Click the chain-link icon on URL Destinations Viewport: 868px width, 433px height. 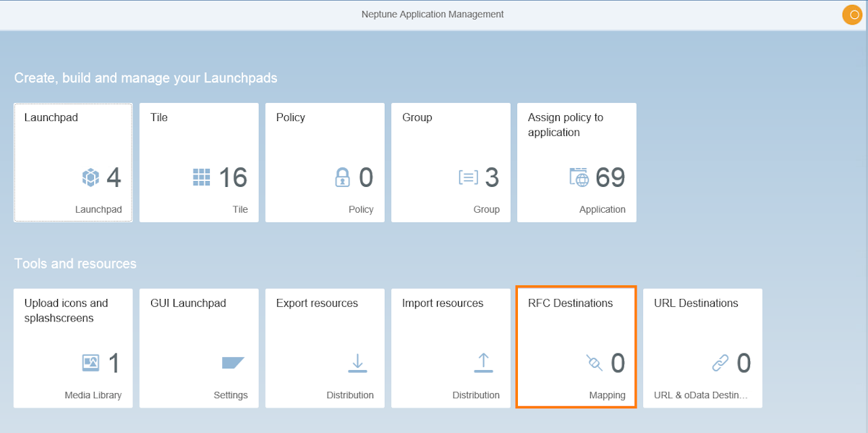tap(722, 363)
